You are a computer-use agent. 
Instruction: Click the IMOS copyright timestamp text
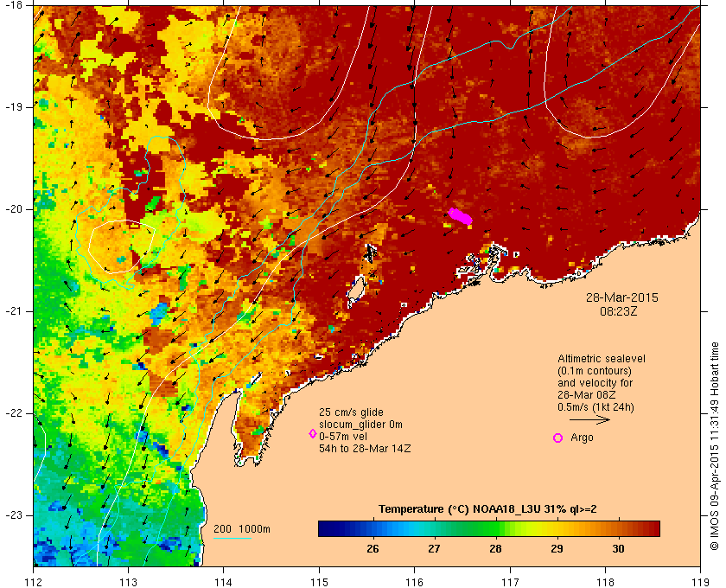pos(714,446)
